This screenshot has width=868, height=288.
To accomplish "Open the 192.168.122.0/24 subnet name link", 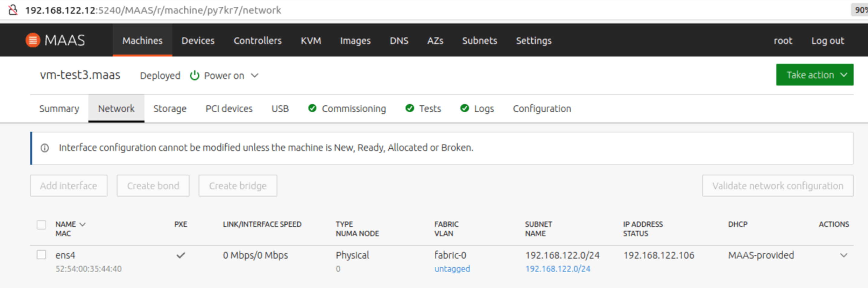I will pyautogui.click(x=557, y=269).
